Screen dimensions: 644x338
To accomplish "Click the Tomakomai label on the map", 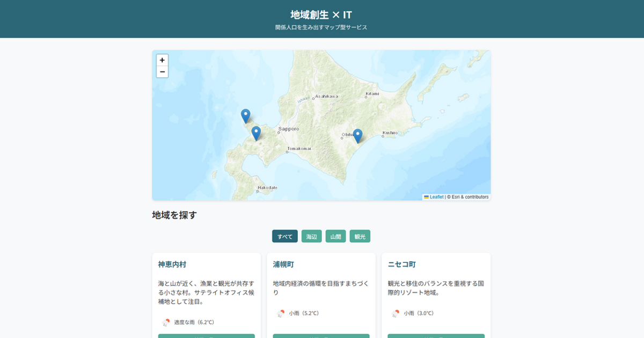I will click(299, 149).
